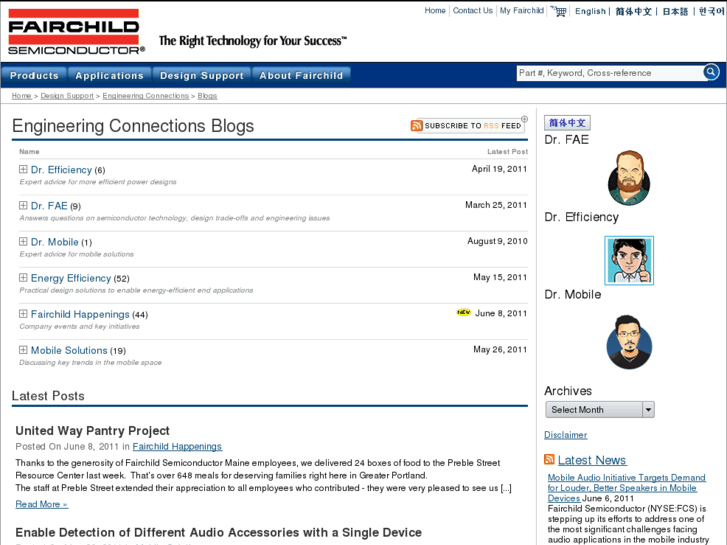Open the Dr. Efficiency avatar image
The image size is (727, 545).
coord(629,260)
